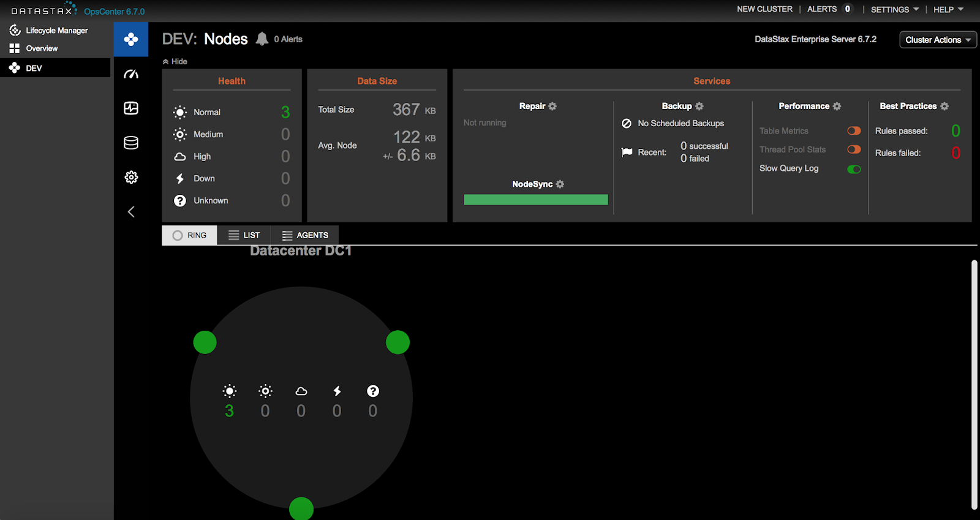Click the NodeSync green progress bar
Screen dimensions: 980x520
point(536,200)
